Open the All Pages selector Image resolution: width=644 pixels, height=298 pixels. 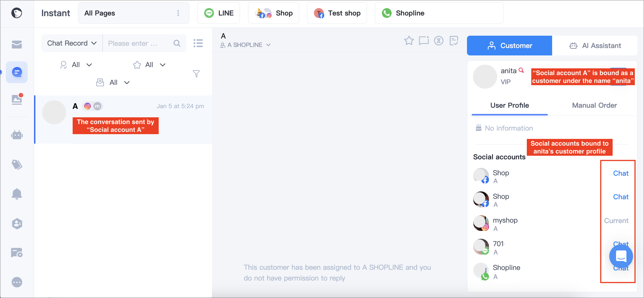[x=134, y=13]
